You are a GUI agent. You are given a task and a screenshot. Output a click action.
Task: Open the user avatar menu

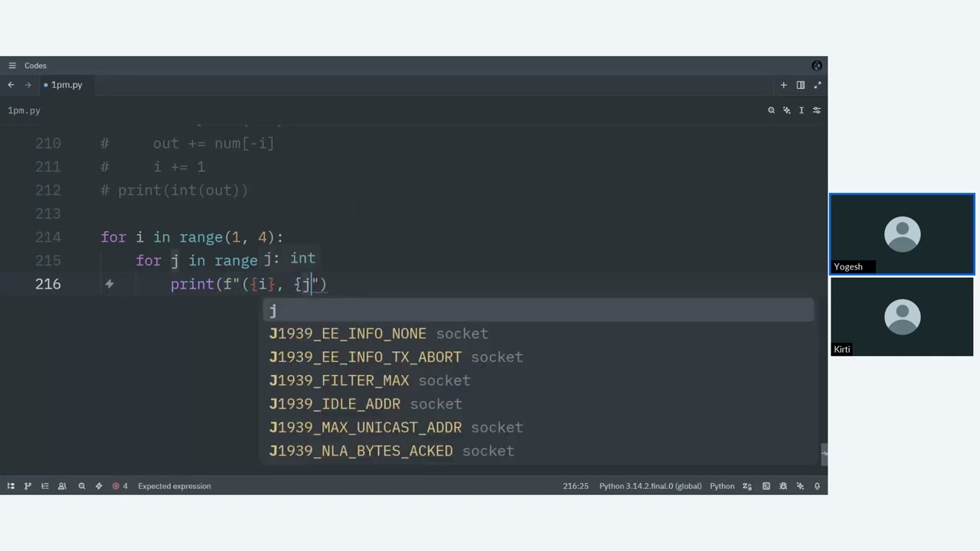pos(817,66)
